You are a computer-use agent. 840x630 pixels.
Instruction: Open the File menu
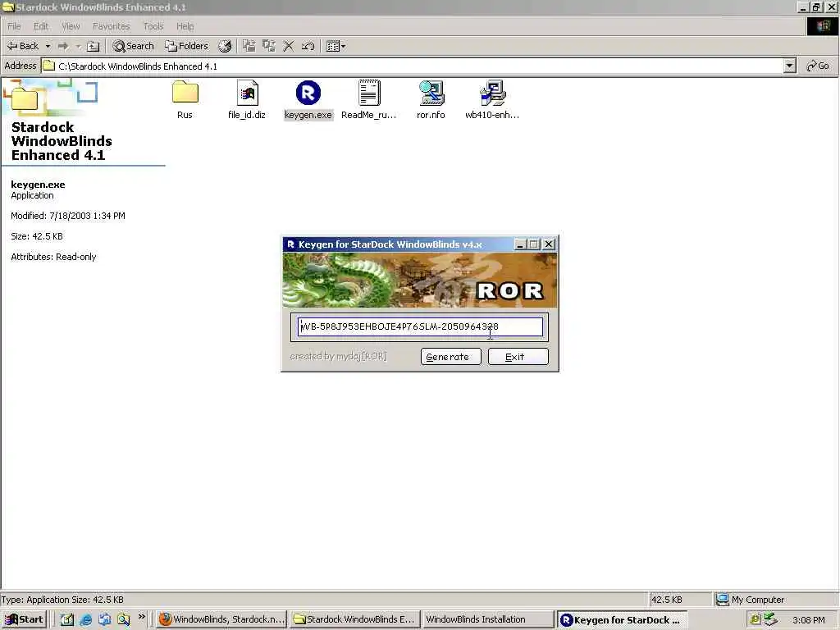[x=14, y=26]
